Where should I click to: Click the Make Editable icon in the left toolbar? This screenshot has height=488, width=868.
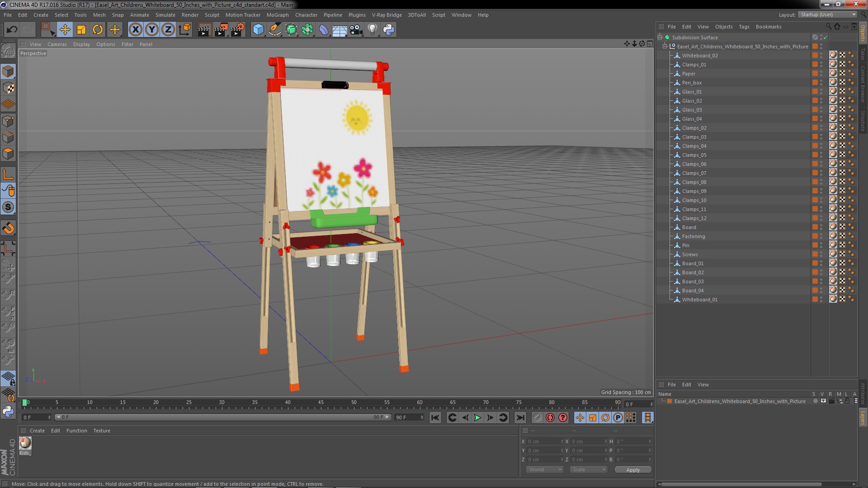8,51
